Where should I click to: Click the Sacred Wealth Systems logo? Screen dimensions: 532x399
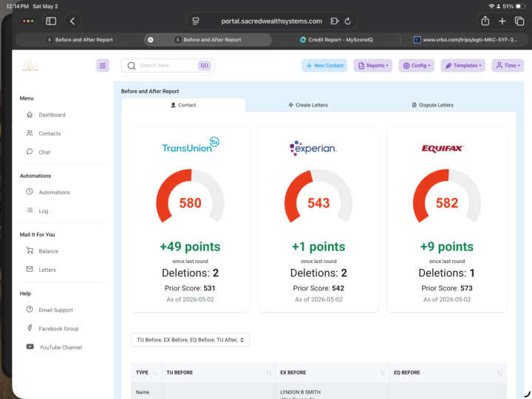tap(30, 65)
